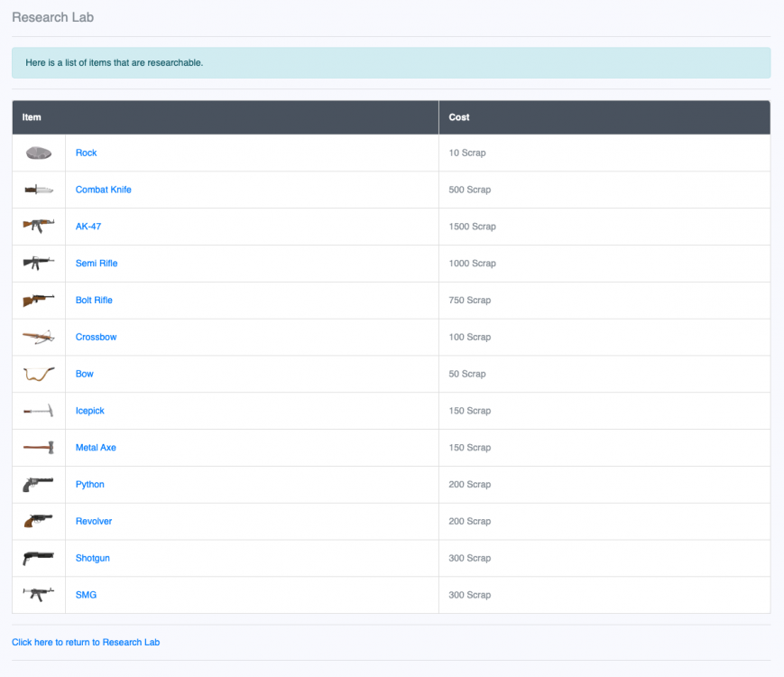This screenshot has width=784, height=677.
Task: Click the AK-47 rifle icon
Action: click(x=39, y=226)
